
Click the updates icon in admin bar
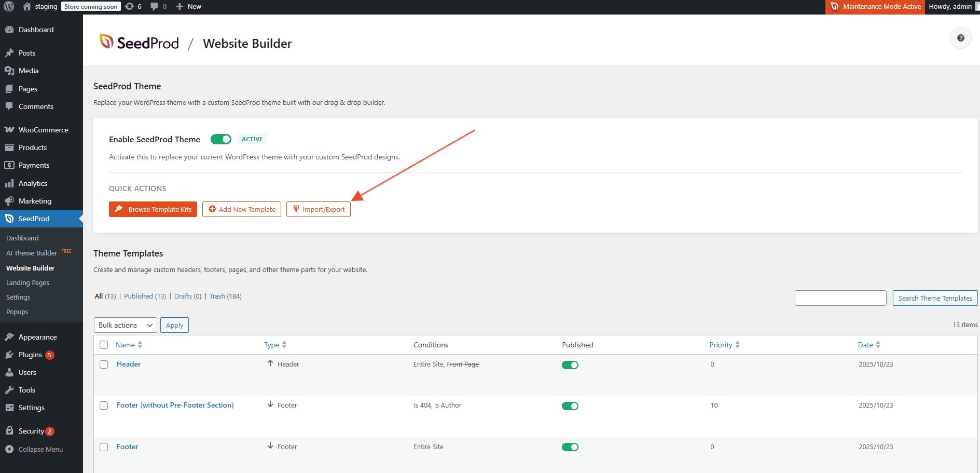tap(130, 6)
